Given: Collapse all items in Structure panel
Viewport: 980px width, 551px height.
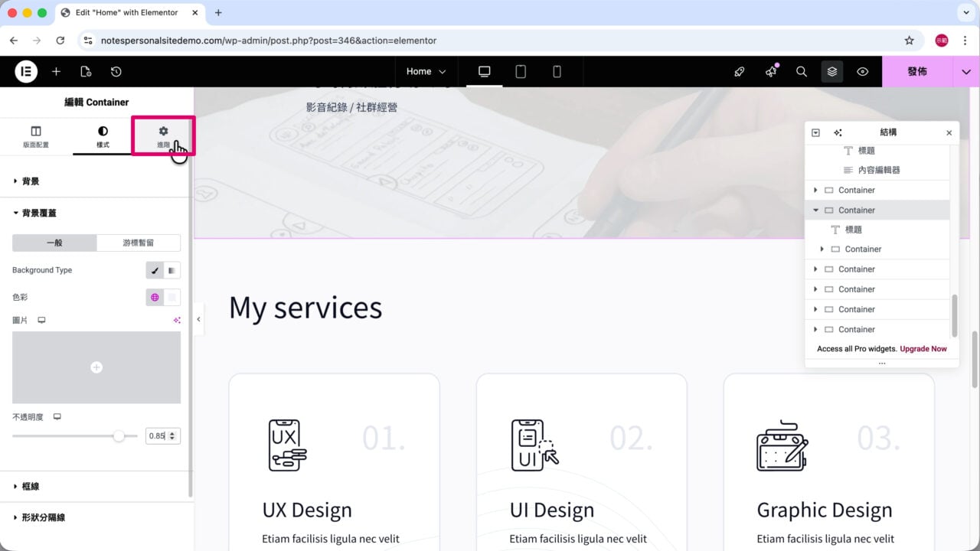Looking at the screenshot, I should pos(816,132).
